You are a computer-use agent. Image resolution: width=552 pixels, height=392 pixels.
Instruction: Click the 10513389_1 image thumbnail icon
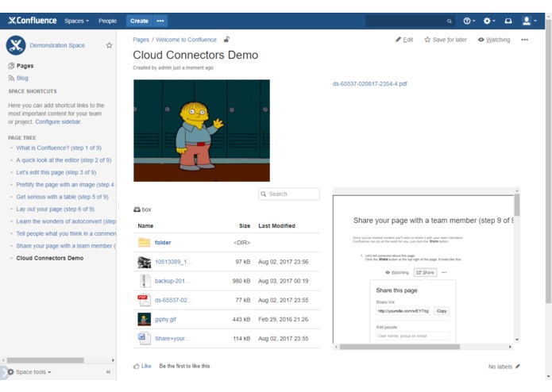click(x=144, y=262)
